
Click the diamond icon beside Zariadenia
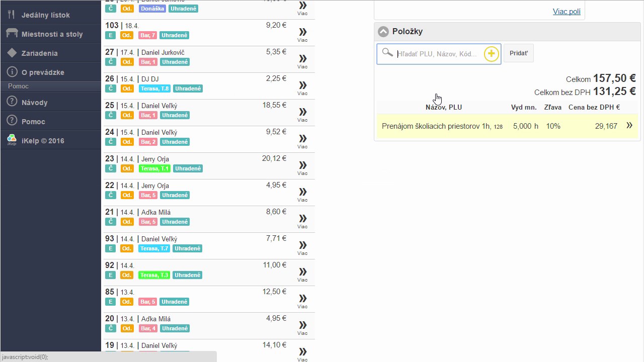point(12,53)
